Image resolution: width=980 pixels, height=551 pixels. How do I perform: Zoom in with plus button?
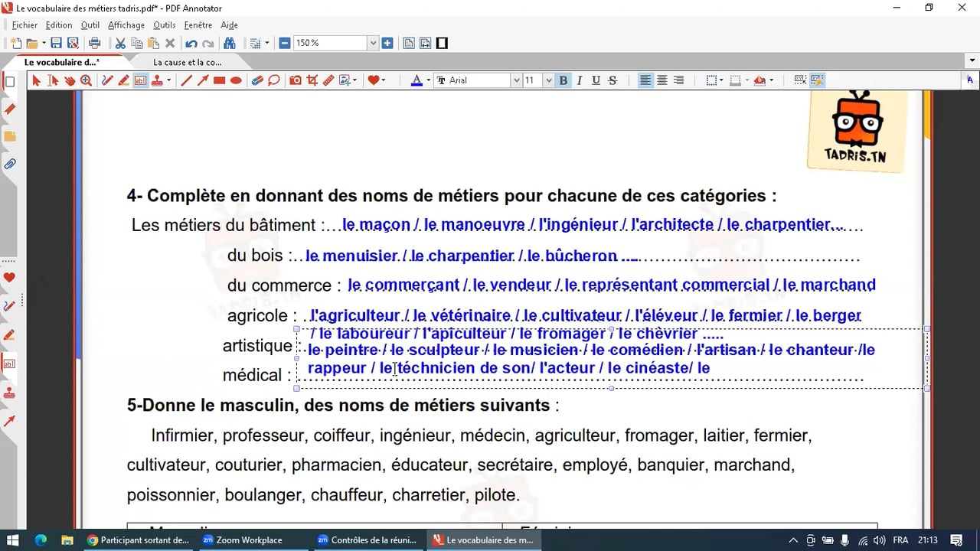coord(387,44)
